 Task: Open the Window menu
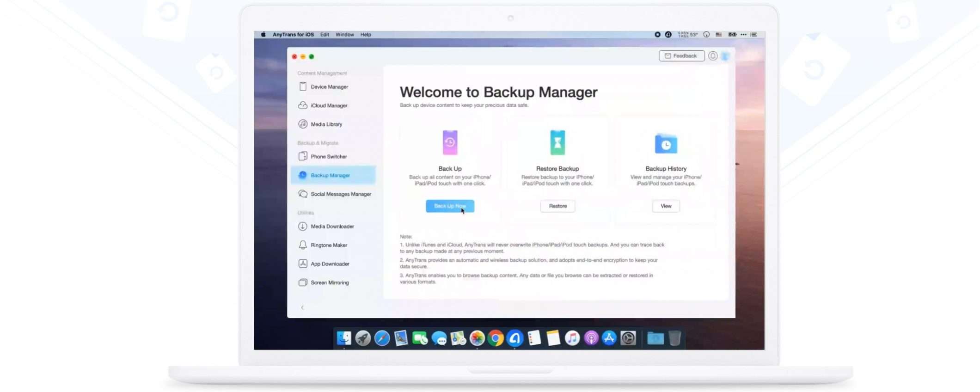point(344,35)
